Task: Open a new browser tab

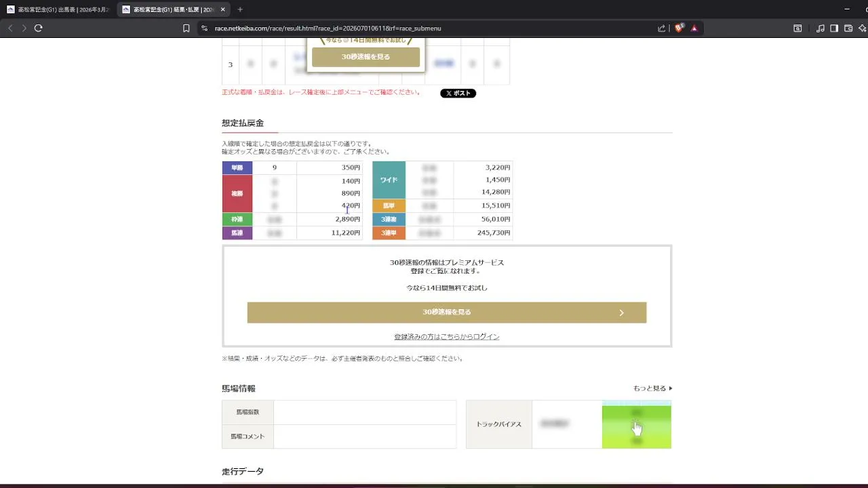Action: [240, 9]
